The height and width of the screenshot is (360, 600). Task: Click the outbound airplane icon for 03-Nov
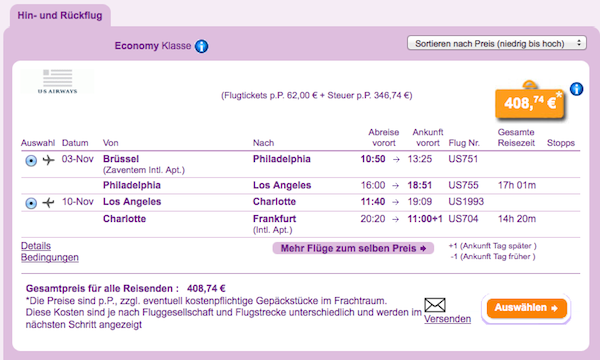pos(48,160)
